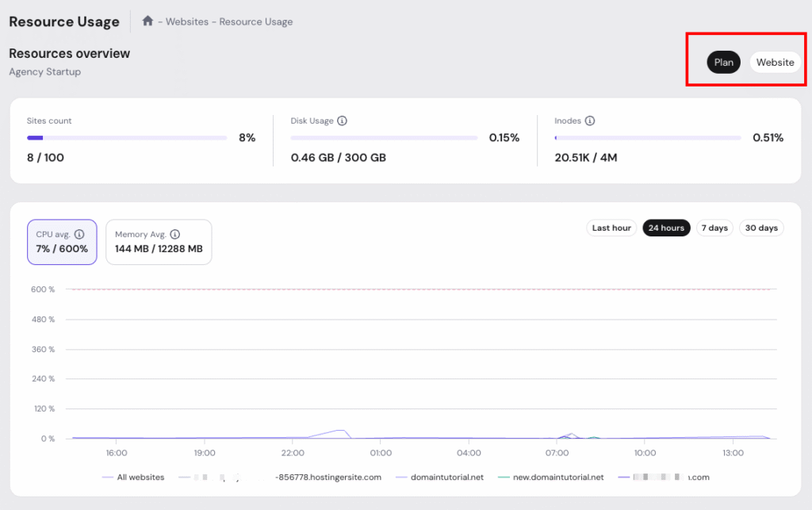Click the Sites count progress bar

127,138
